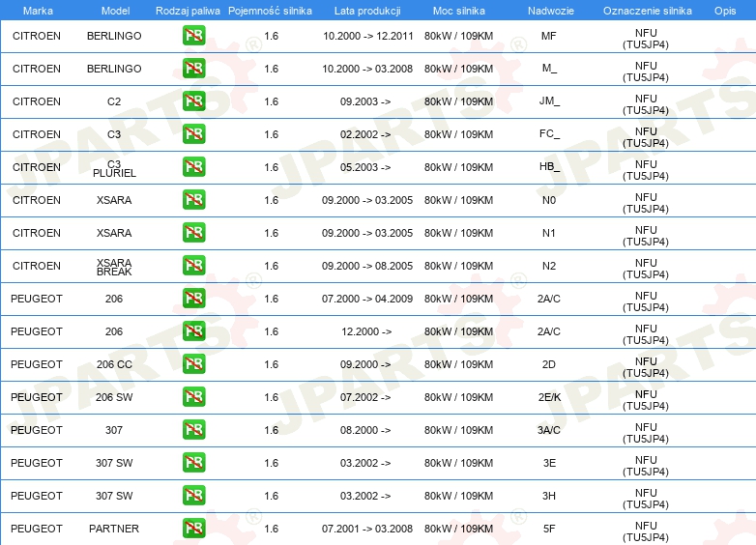
Task: Click the fuel icon in the BERLINGO MF row
Action: point(193,36)
